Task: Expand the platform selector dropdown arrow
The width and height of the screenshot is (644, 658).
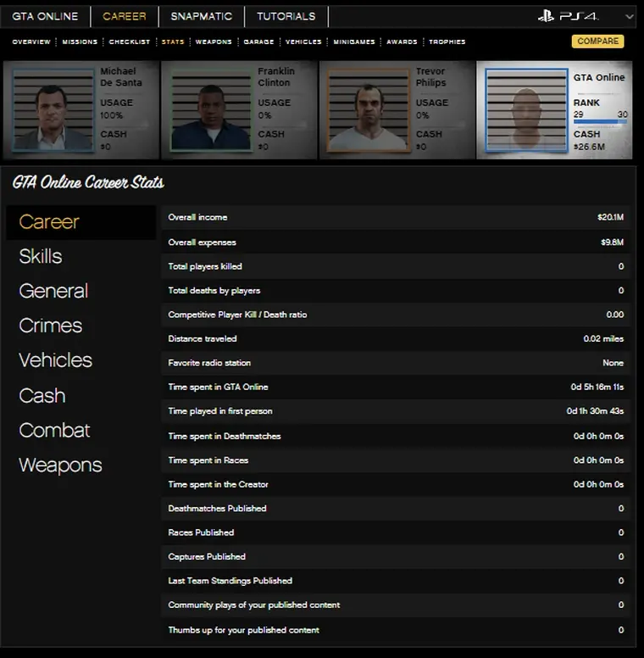Action: [x=629, y=16]
